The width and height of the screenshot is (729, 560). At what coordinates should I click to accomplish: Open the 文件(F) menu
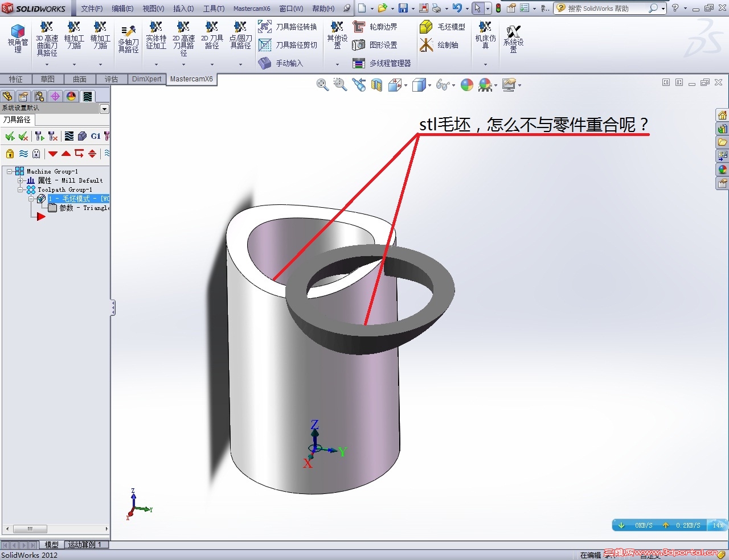pos(92,9)
